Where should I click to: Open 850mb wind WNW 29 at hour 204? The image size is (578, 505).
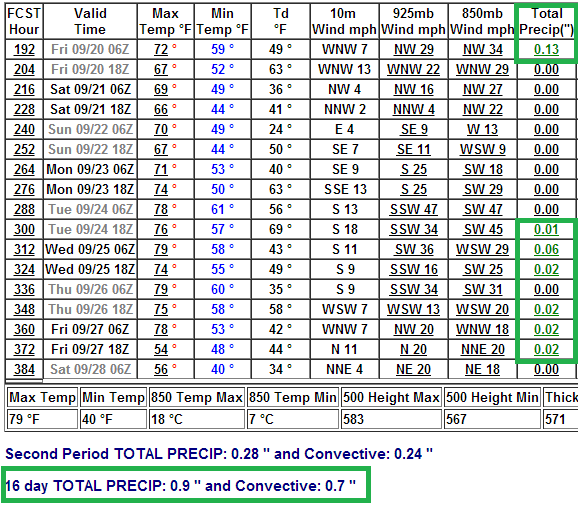point(483,69)
